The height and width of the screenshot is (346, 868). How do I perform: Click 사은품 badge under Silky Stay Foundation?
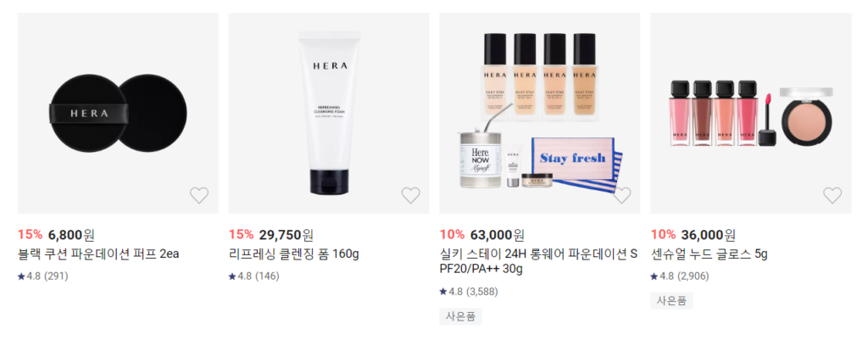460,316
